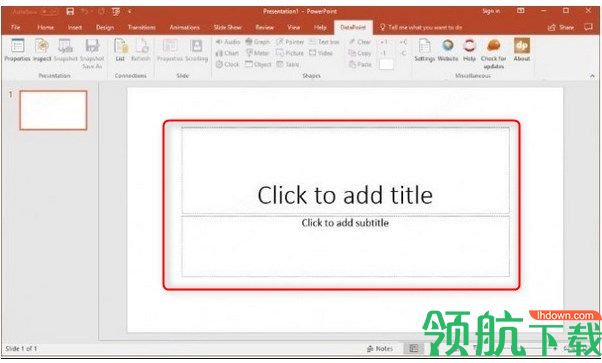Switch to the Home tab
This screenshot has width=602, height=363.
[45, 27]
